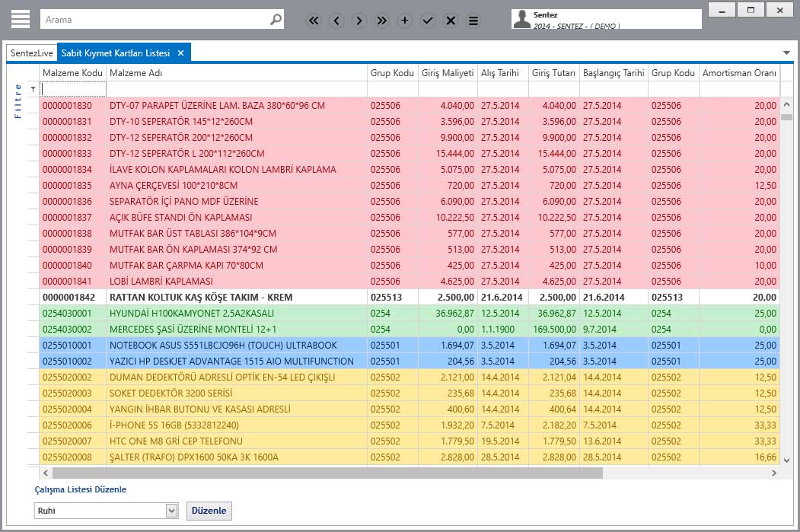This screenshot has height=532, width=800.
Task: Click Giriş Tutarı value 169.500,00
Action: point(555,330)
